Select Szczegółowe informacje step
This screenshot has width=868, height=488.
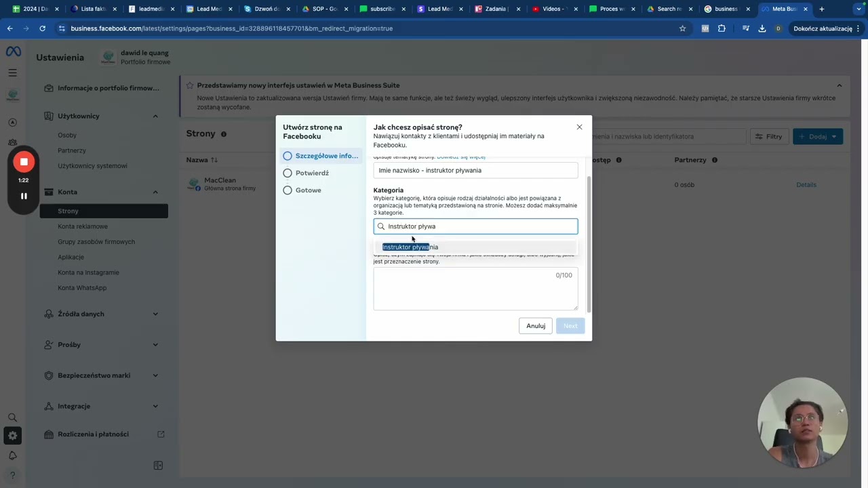321,156
